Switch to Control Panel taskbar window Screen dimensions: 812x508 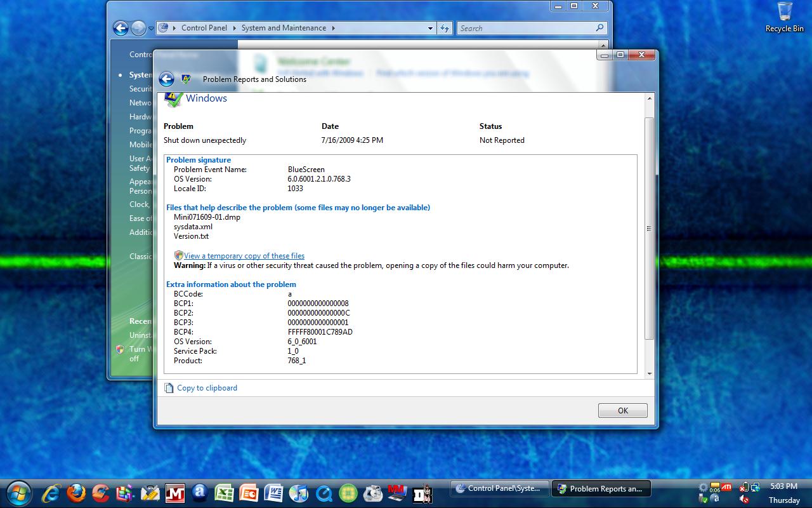(499, 488)
